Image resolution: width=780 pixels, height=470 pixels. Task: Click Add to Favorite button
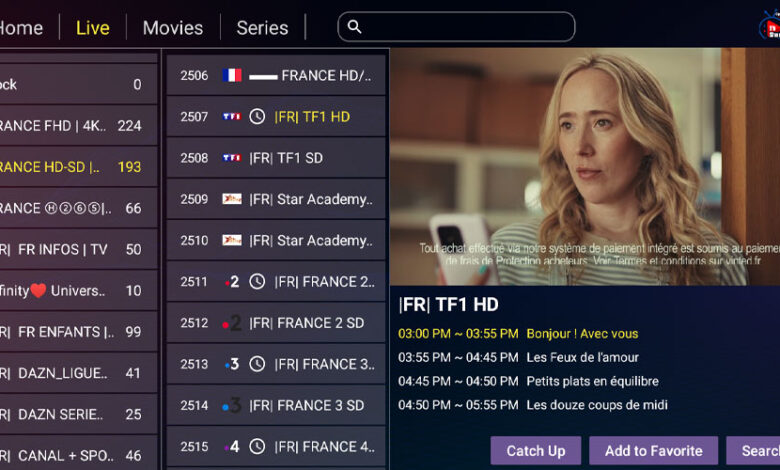coord(654,451)
